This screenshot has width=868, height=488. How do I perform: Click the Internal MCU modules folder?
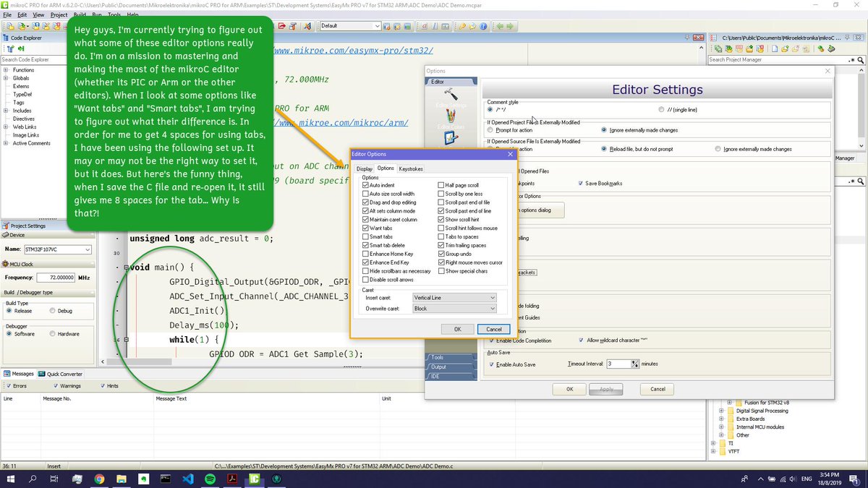pyautogui.click(x=759, y=427)
